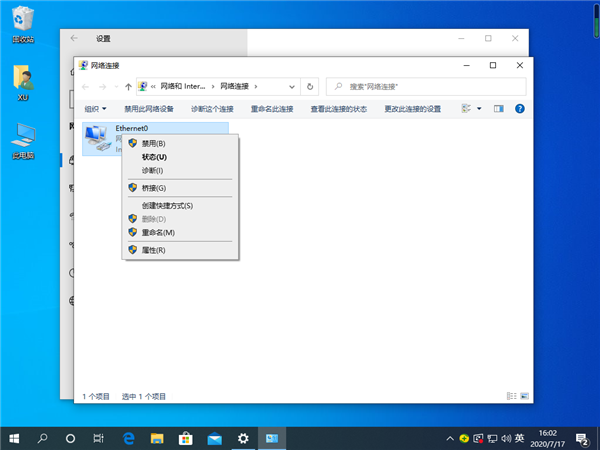Launch Microsoft Edge from the taskbar
Viewport: 600px width, 450px height.
[x=128, y=438]
